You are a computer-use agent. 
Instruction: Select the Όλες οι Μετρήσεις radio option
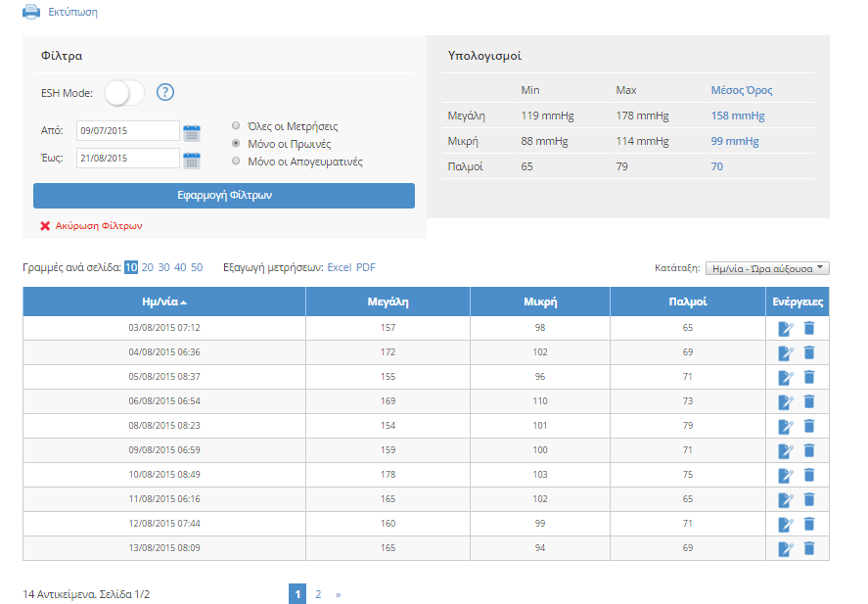click(236, 126)
